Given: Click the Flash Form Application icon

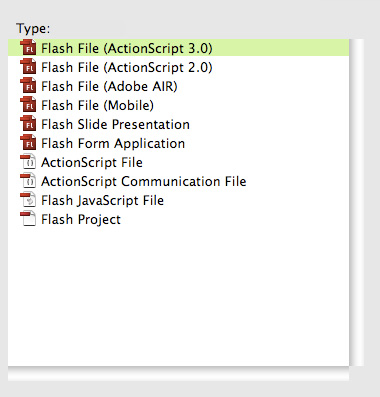Looking at the screenshot, I should click(28, 142).
